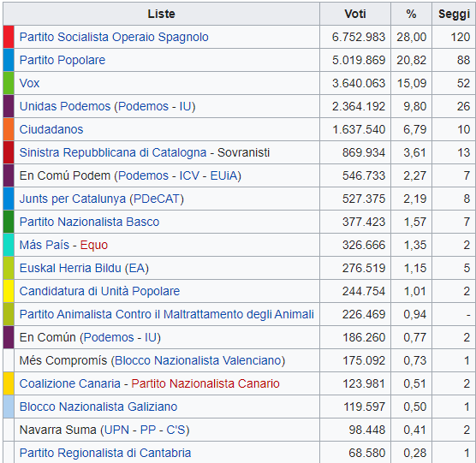Select the seat count 120

(x=461, y=37)
